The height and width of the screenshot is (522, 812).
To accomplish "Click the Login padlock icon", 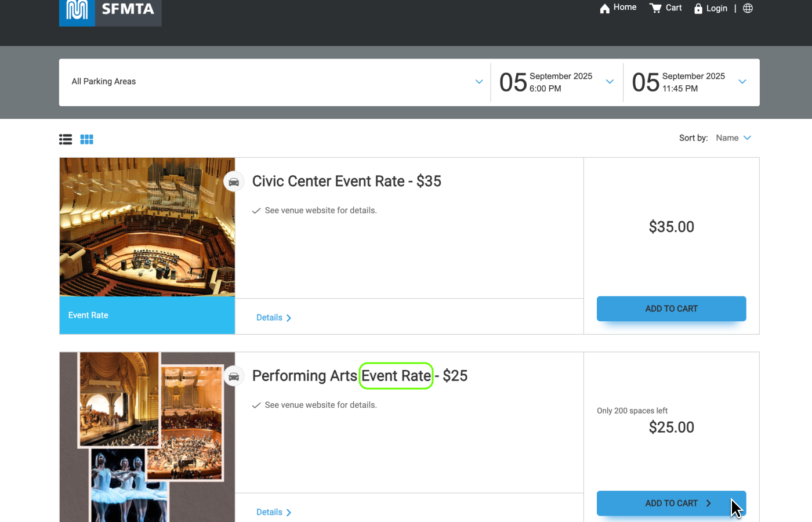I will [x=698, y=8].
